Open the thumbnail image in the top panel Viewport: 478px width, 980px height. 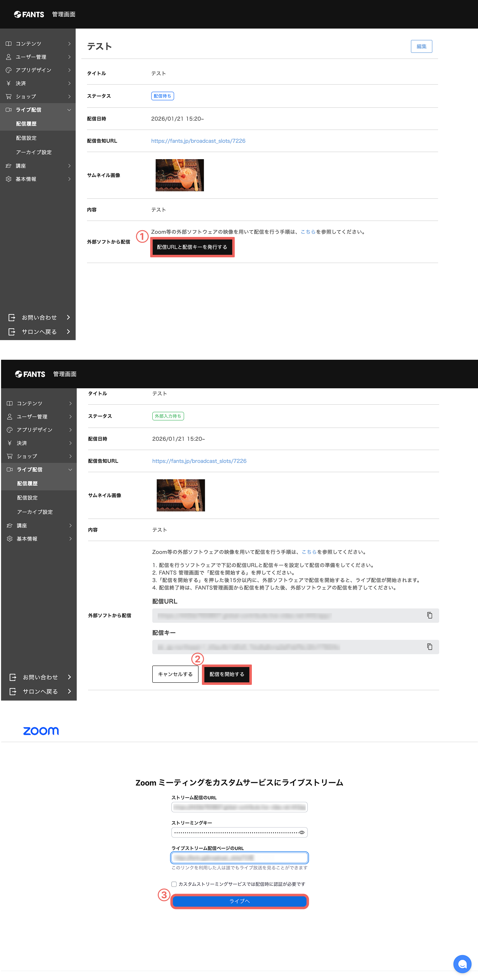pyautogui.click(x=179, y=175)
